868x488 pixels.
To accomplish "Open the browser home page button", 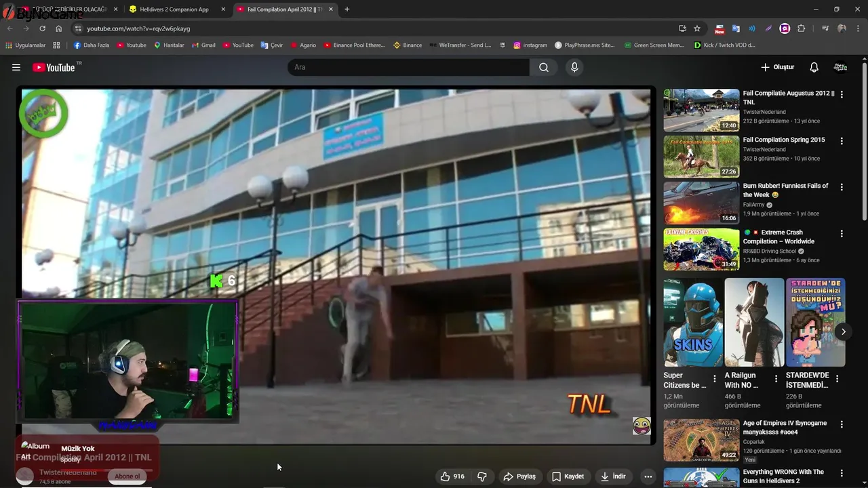I will [58, 28].
